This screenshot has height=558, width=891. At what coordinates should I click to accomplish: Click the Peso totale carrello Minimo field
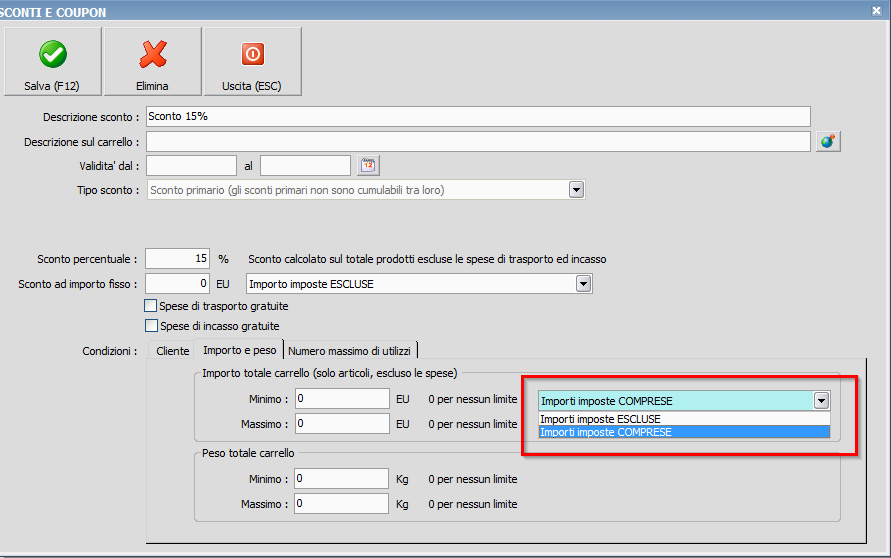click(x=342, y=478)
